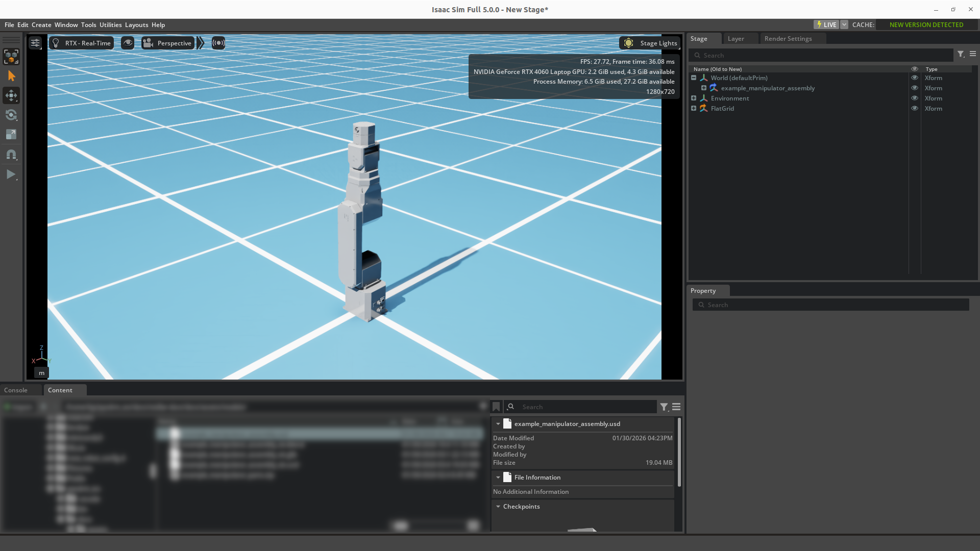Click the Stage Lights button
This screenshot has width=980, height=551.
click(650, 43)
